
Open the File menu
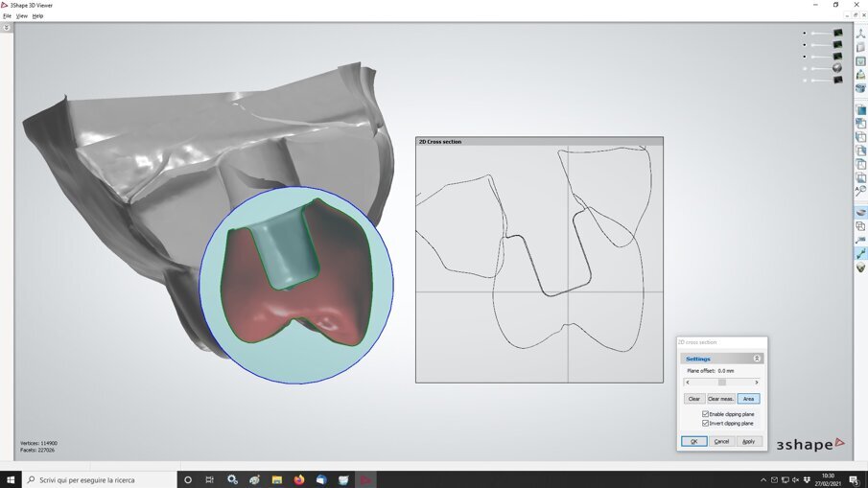click(8, 16)
